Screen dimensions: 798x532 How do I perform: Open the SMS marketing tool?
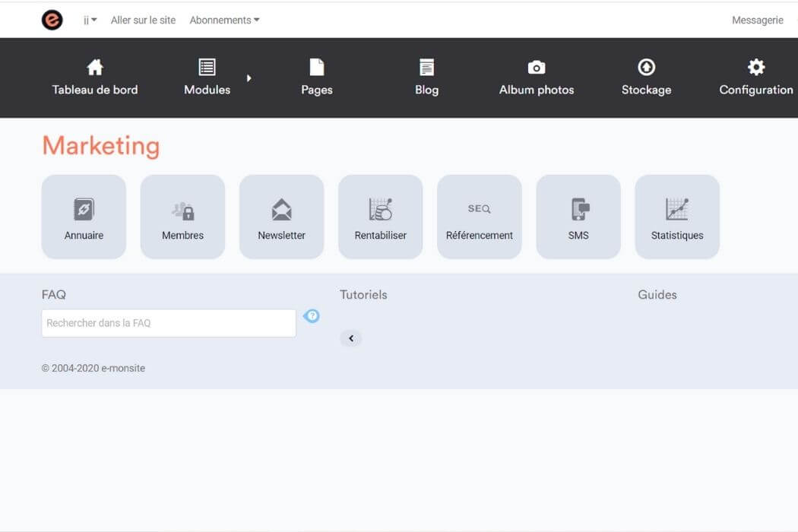coord(578,216)
